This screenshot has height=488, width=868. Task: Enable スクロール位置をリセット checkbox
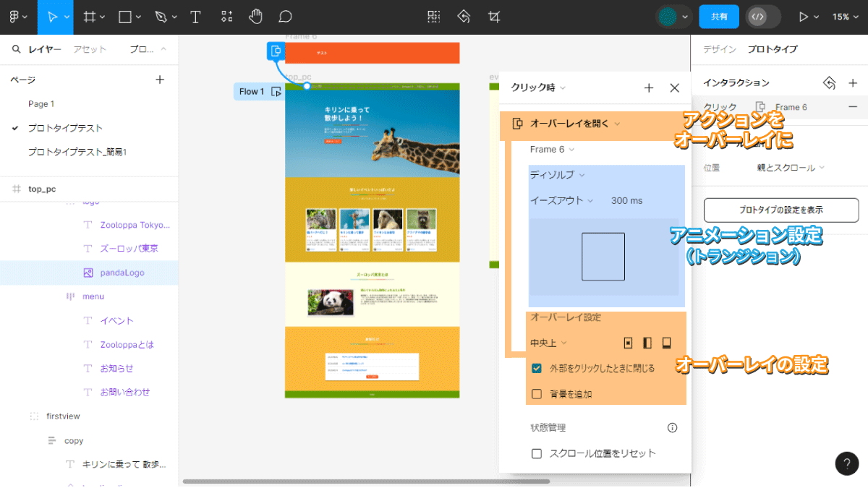click(537, 453)
